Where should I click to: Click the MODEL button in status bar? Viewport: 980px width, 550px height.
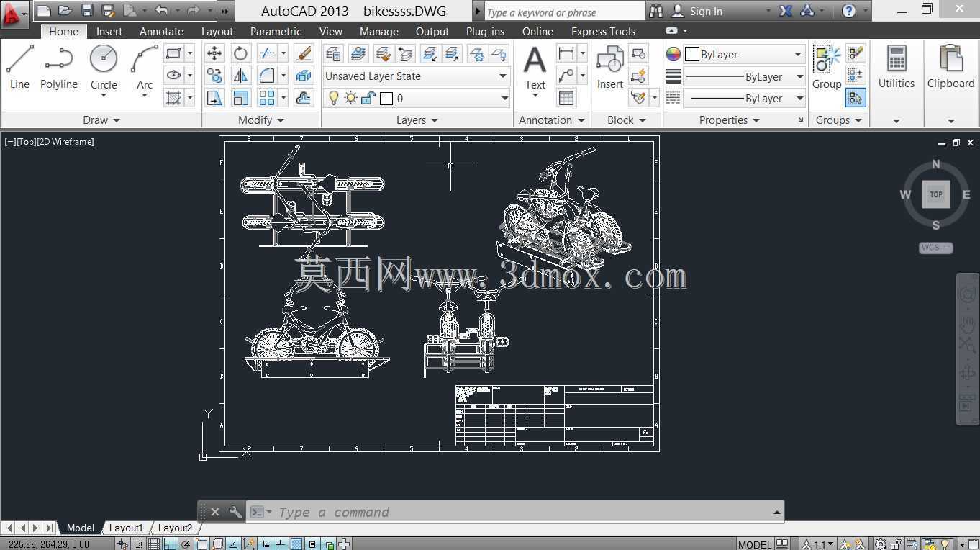(755, 544)
